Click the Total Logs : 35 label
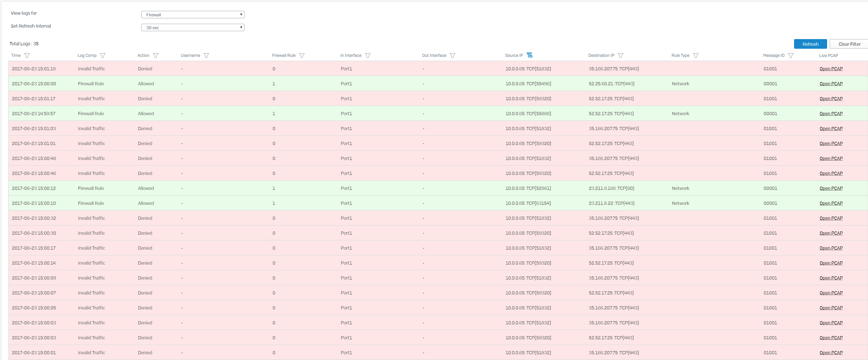 coord(24,44)
